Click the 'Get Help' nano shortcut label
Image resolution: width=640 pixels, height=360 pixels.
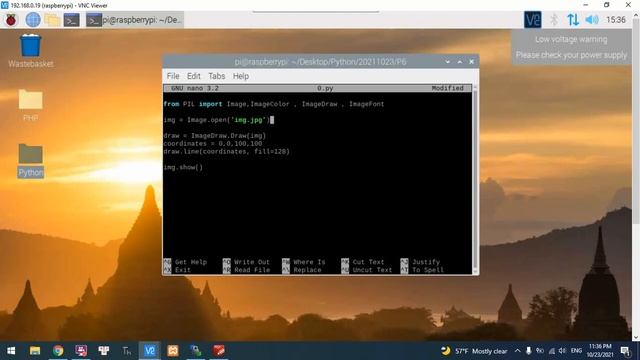tap(191, 262)
